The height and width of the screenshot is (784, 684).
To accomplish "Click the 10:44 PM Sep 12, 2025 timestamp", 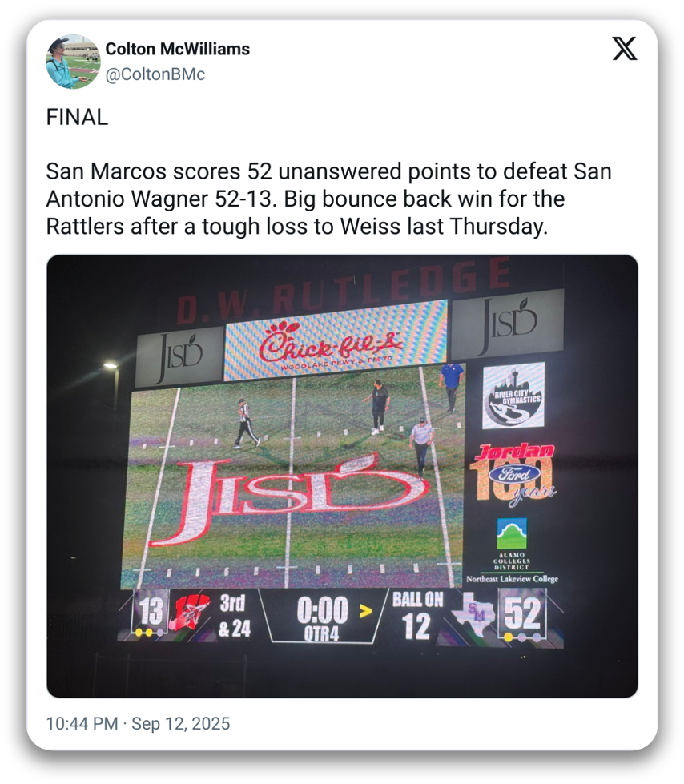I will click(x=138, y=724).
